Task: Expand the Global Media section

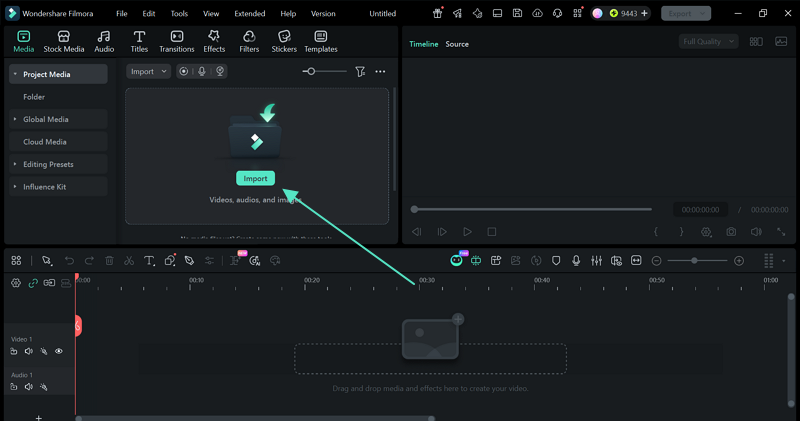Action: [x=15, y=119]
